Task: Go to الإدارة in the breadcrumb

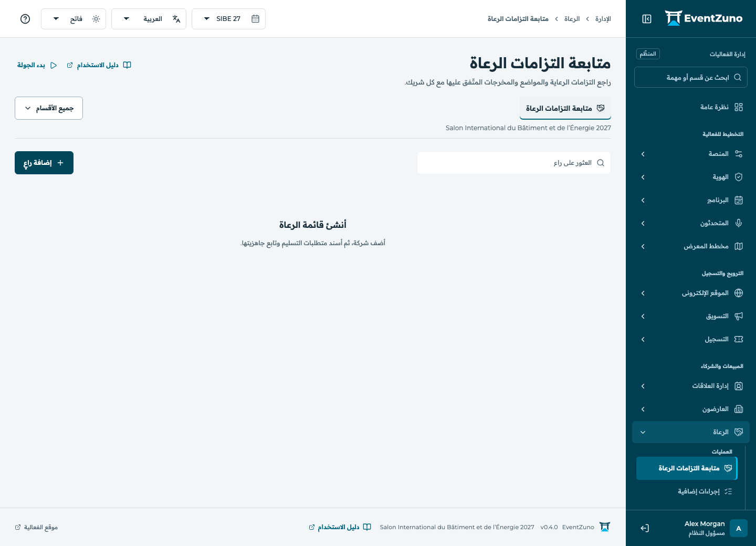Action: [603, 19]
